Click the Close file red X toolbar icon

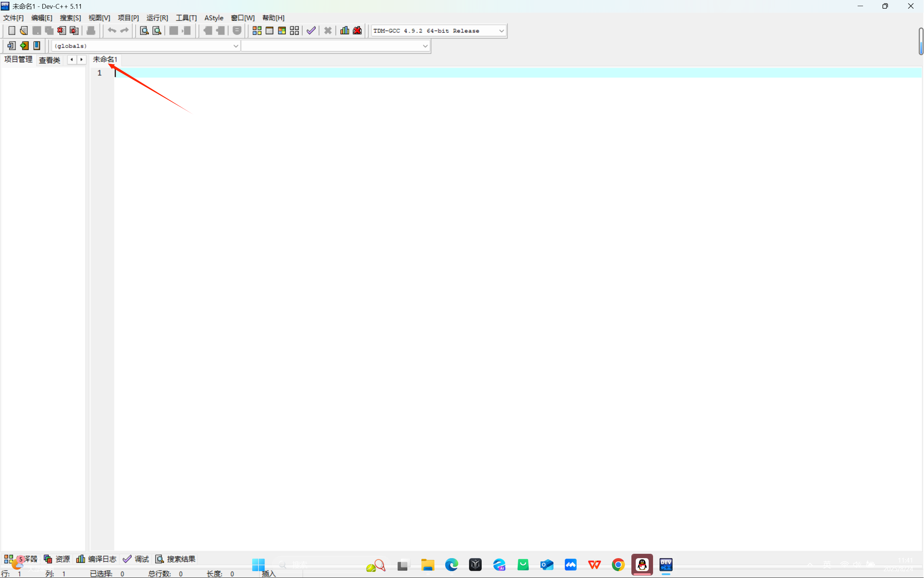coord(61,31)
